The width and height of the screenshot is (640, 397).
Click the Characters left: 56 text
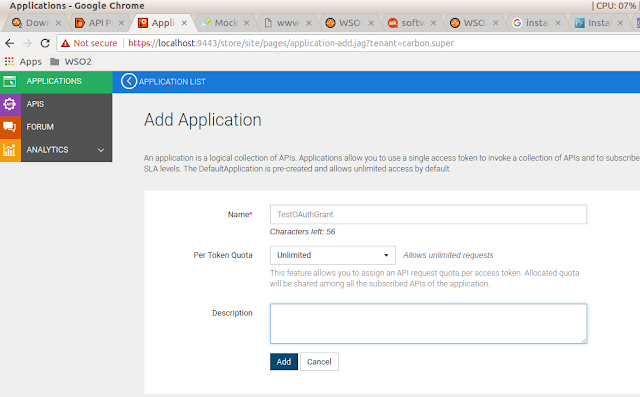[x=302, y=232]
